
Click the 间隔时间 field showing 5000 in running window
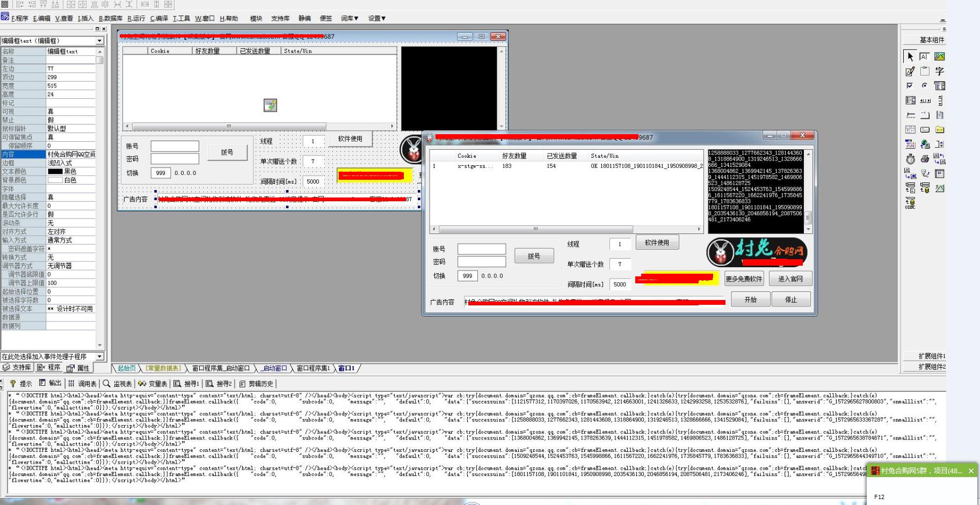(x=620, y=284)
